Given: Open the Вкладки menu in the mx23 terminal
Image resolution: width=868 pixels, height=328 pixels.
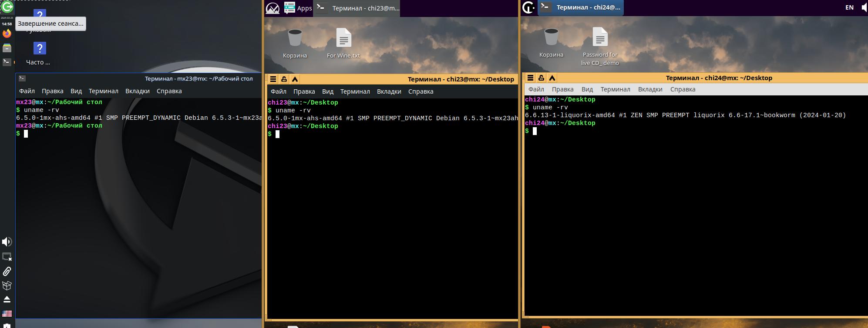Looking at the screenshot, I should (138, 91).
